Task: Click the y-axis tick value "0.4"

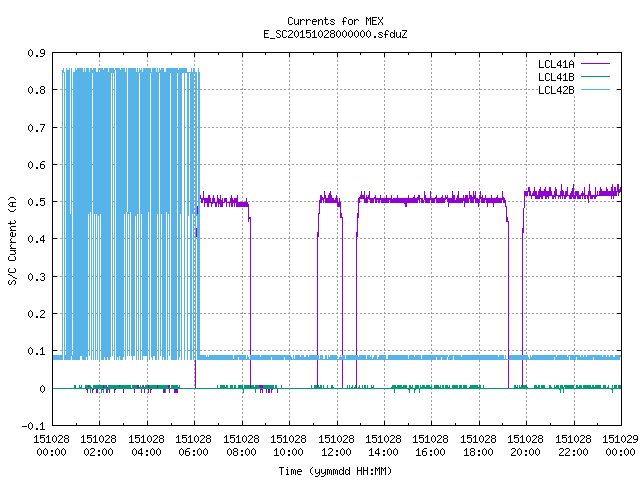Action: 36,239
